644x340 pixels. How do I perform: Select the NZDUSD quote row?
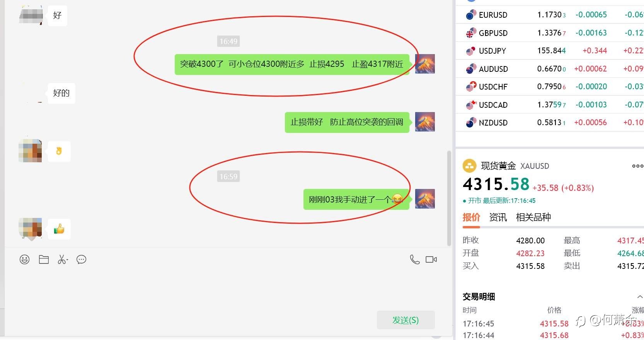(x=550, y=122)
